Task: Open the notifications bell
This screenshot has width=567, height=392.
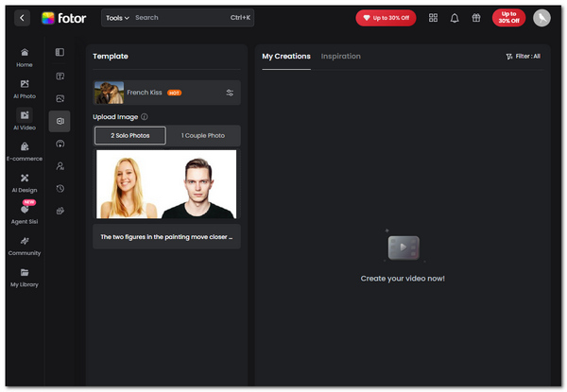Action: pyautogui.click(x=455, y=18)
